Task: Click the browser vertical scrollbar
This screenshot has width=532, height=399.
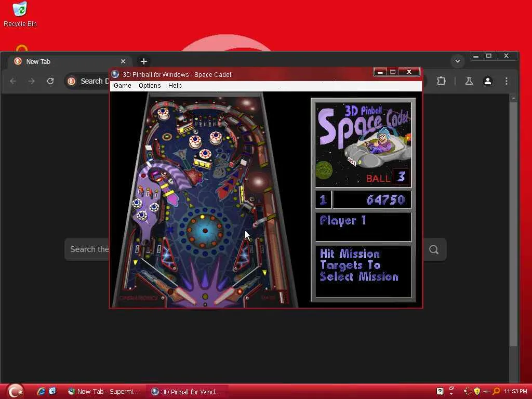Action: 513,224
